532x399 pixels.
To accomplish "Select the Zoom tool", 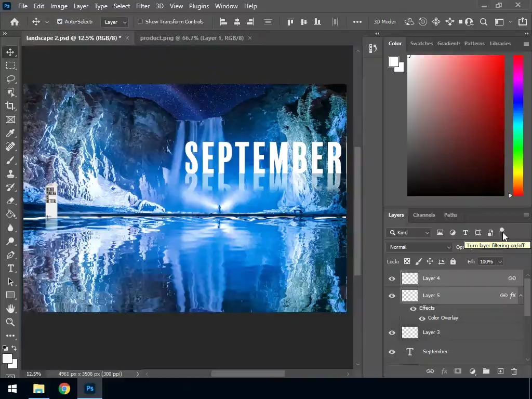I will point(10,322).
